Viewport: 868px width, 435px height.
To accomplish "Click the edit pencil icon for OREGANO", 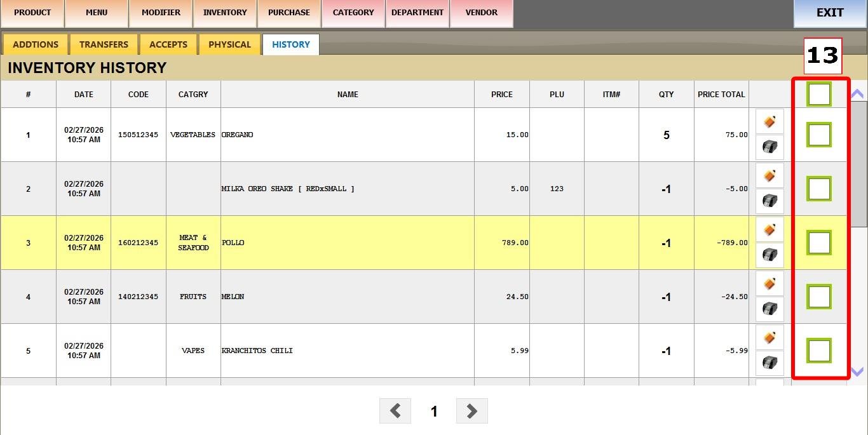I will 770,121.
